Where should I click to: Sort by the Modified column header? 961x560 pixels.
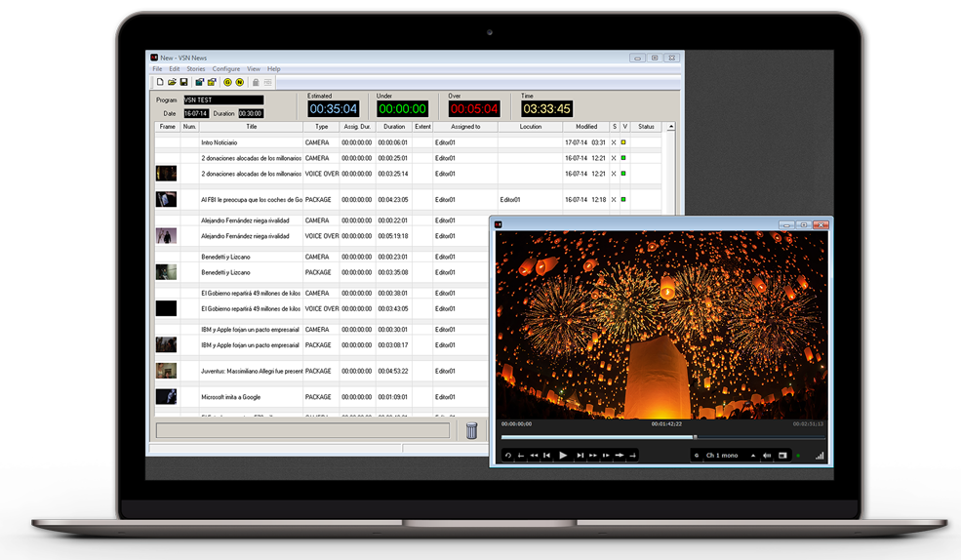[x=586, y=127]
